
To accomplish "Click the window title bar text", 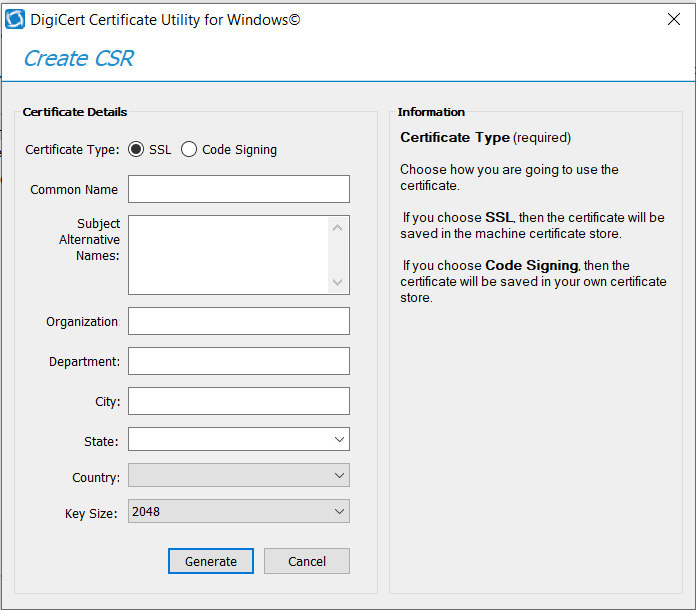I will [165, 19].
